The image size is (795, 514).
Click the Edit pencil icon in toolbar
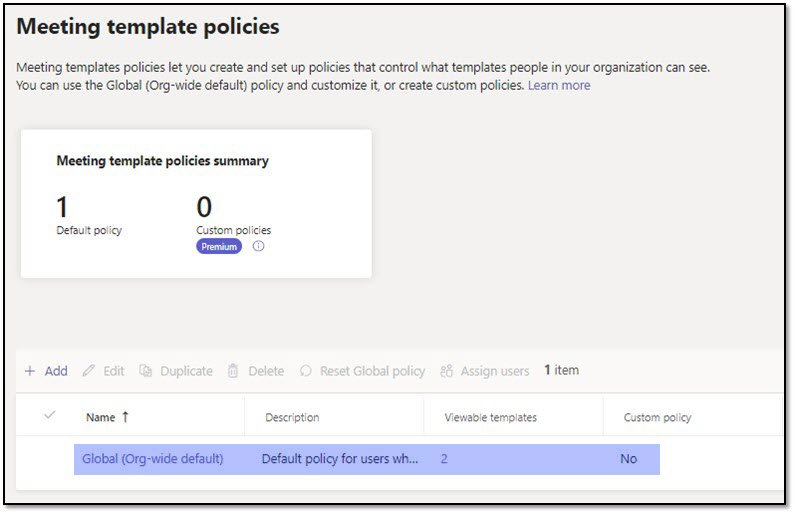click(89, 371)
